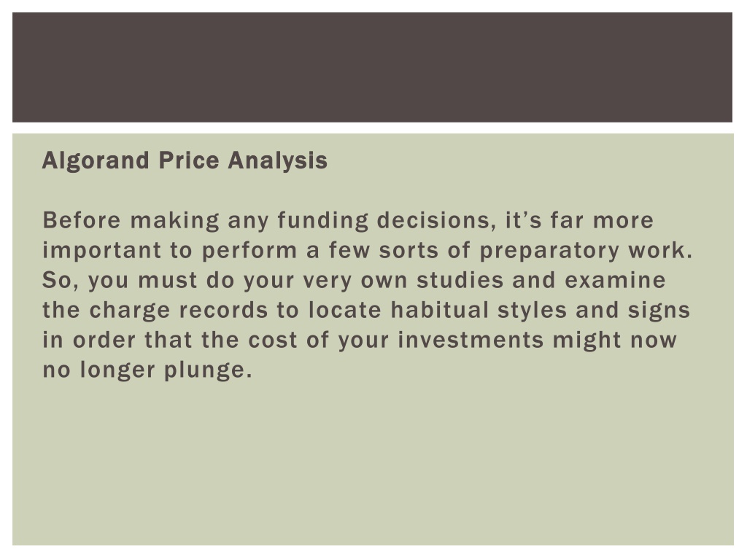Click the word 'So,' starting third line
The width and height of the screenshot is (747, 560).
[x=61, y=281]
